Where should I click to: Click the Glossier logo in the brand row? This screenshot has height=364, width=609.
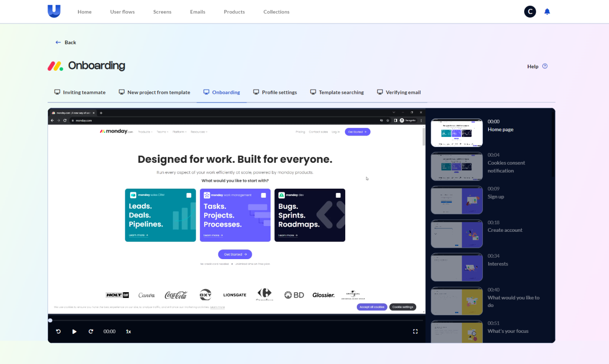324,295
